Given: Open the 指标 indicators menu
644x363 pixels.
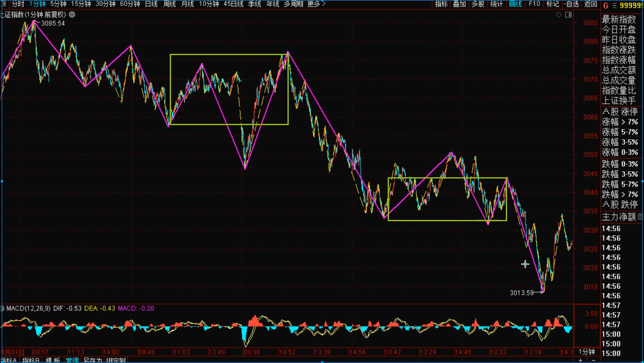Looking at the screenshot, I should (441, 4).
